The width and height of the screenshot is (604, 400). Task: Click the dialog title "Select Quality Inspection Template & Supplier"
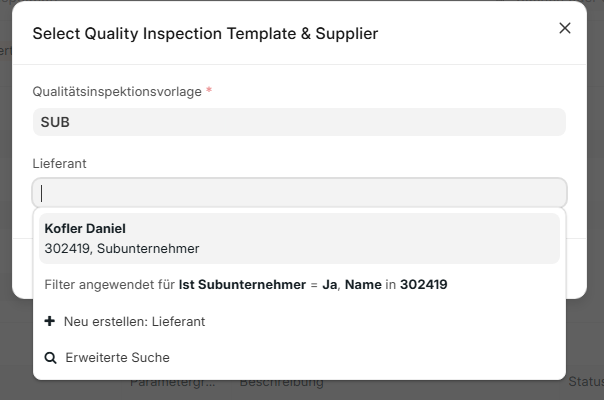tap(205, 34)
